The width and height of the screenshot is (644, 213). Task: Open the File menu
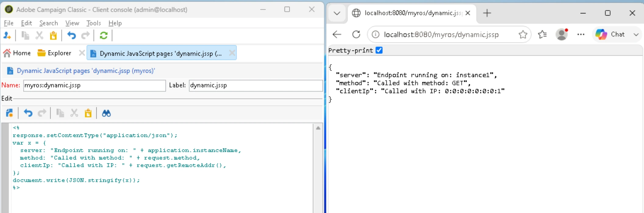click(9, 23)
